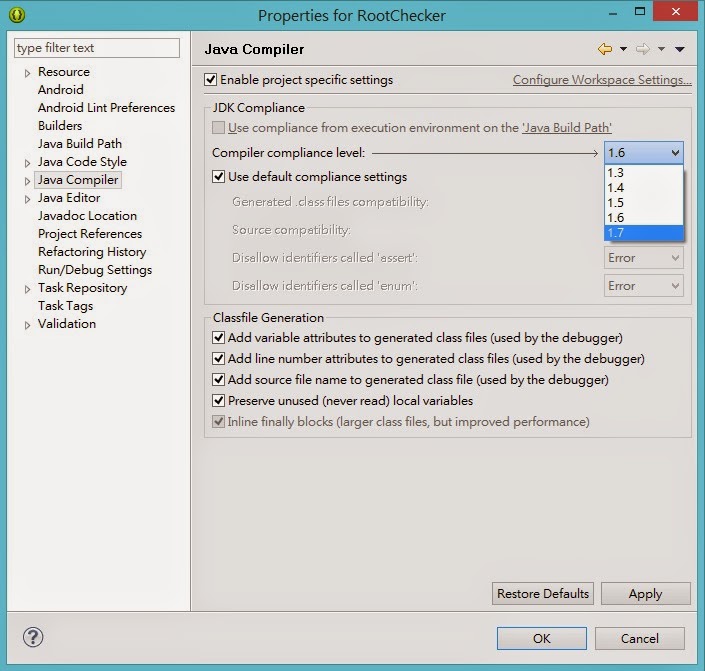Screen dimensions: 705x671
Task: Choose 1.5 in compliance level list
Action: [x=644, y=203]
